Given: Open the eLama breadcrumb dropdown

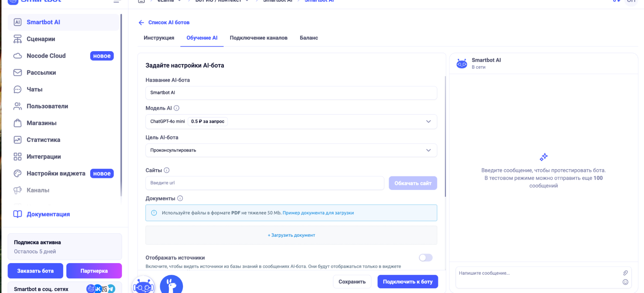Looking at the screenshot, I should click(179, 1).
